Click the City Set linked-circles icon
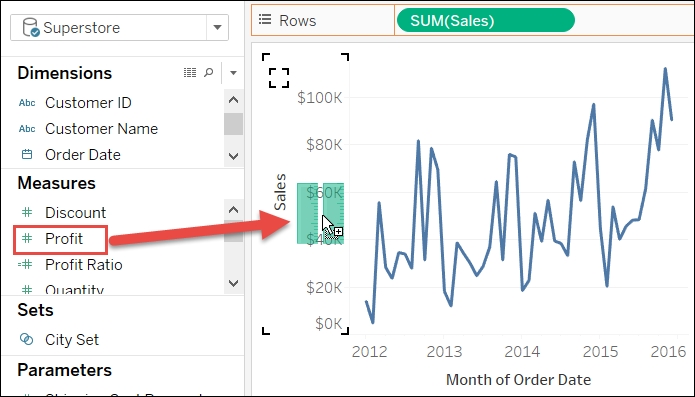The width and height of the screenshot is (695, 397). [x=27, y=339]
